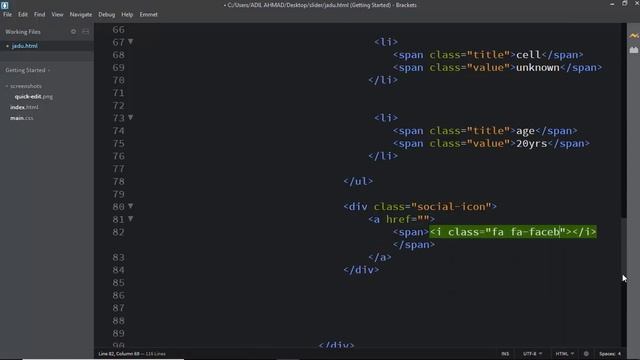
Task: Collapse code fold at line 81
Action: tap(131, 219)
